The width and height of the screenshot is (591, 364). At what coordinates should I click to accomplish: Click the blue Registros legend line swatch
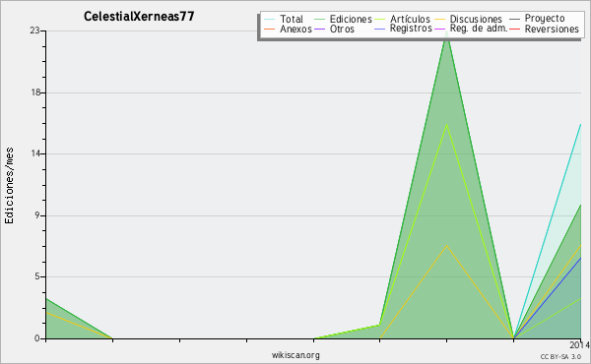point(380,29)
